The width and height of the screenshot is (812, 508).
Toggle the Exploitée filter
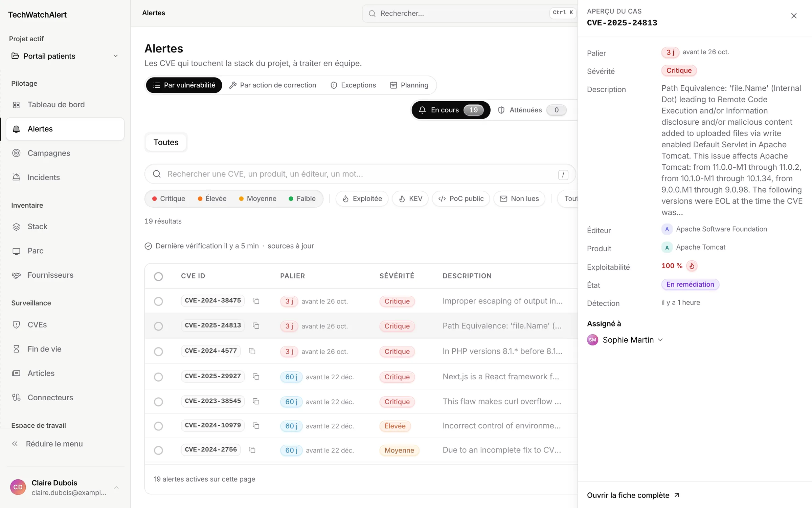(362, 198)
